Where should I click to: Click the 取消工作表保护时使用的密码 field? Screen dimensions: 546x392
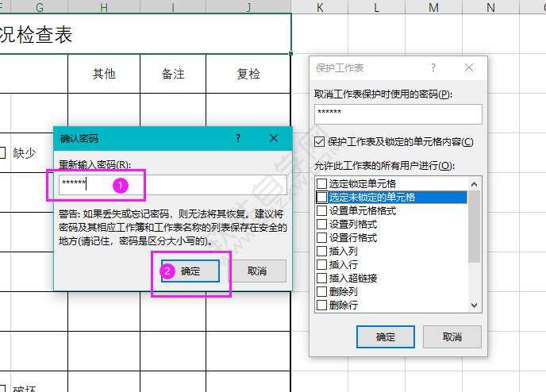[398, 113]
